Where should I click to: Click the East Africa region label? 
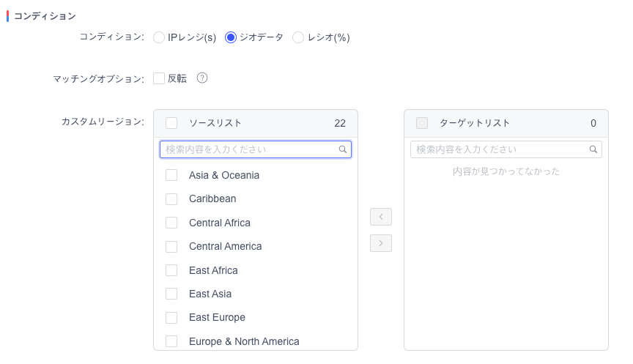click(x=213, y=270)
